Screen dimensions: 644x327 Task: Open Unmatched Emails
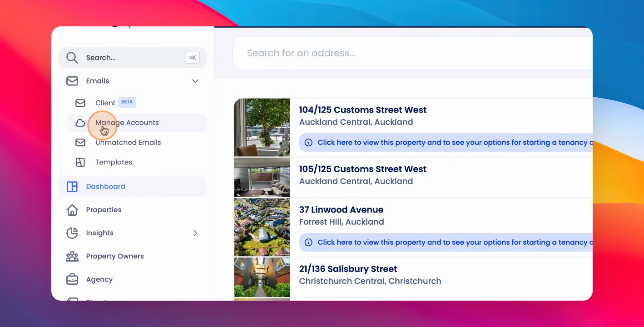(137, 143)
